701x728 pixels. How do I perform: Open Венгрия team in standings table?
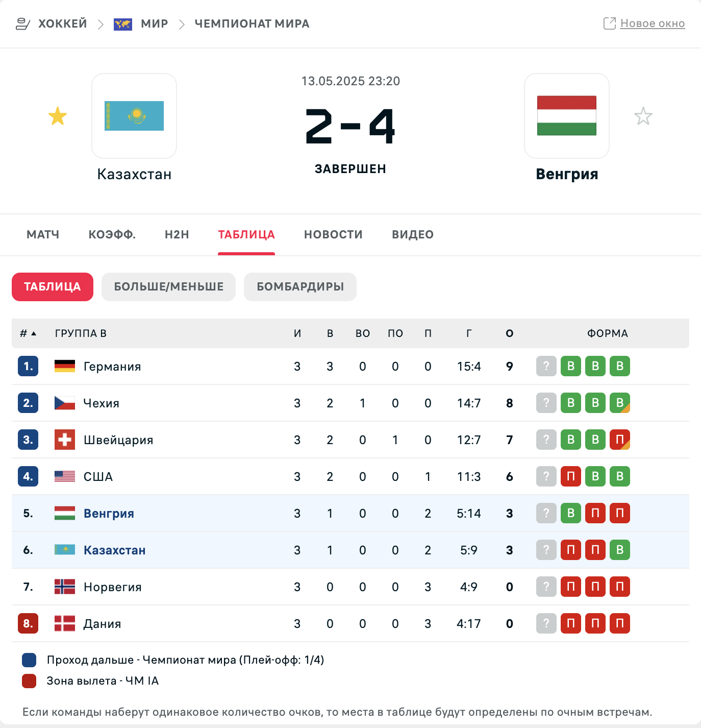tap(109, 513)
